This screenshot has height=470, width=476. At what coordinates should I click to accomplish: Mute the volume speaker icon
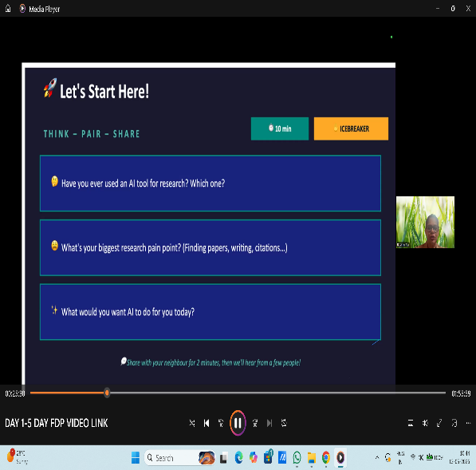click(x=425, y=423)
